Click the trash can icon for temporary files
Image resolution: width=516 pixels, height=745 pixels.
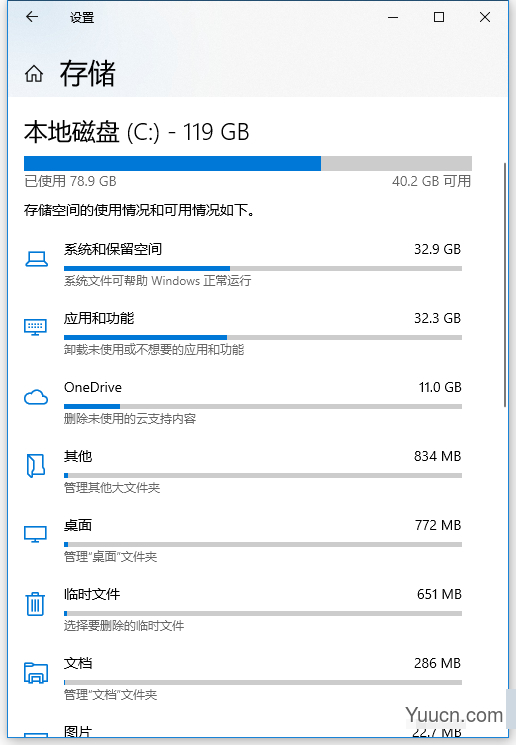click(x=35, y=603)
